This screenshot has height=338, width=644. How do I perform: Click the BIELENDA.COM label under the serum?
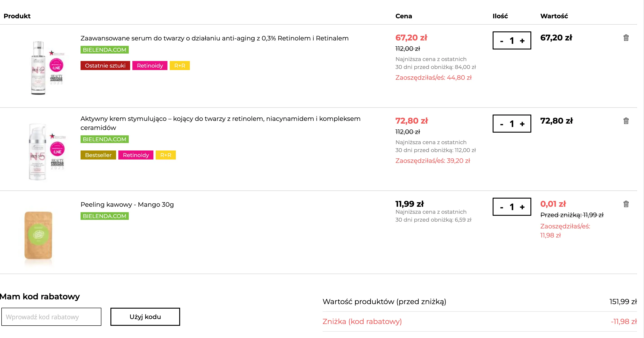coord(105,50)
